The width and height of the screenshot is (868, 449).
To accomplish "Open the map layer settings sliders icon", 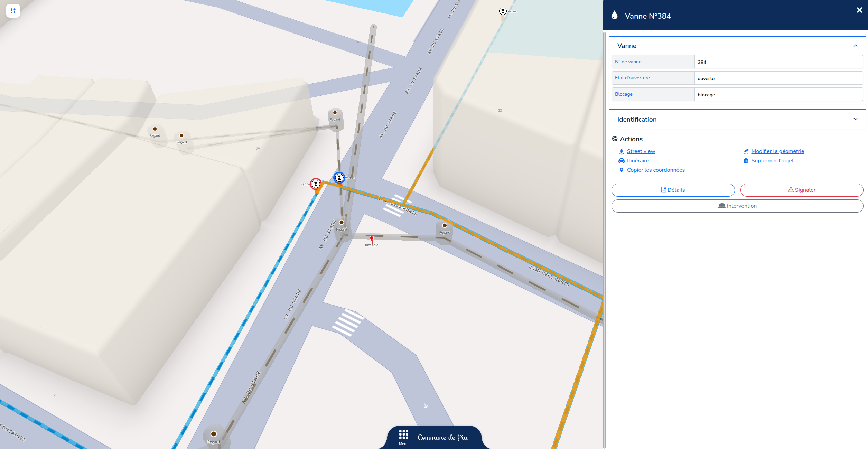I will click(x=13, y=11).
